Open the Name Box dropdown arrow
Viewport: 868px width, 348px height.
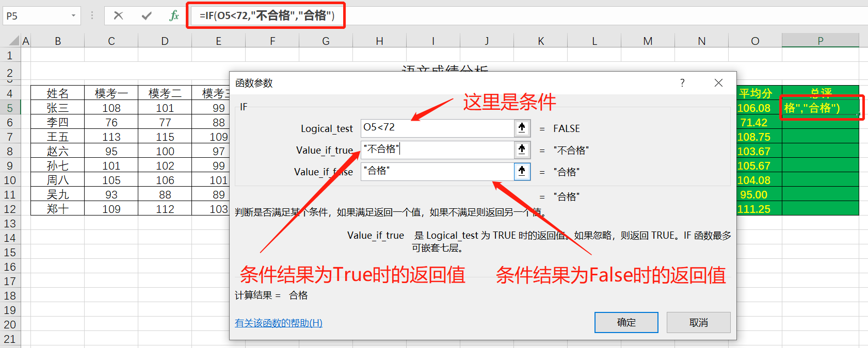73,16
